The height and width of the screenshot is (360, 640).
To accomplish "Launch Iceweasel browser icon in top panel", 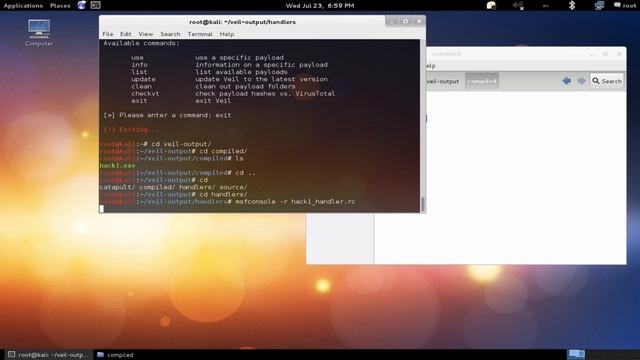I will coord(82,5).
